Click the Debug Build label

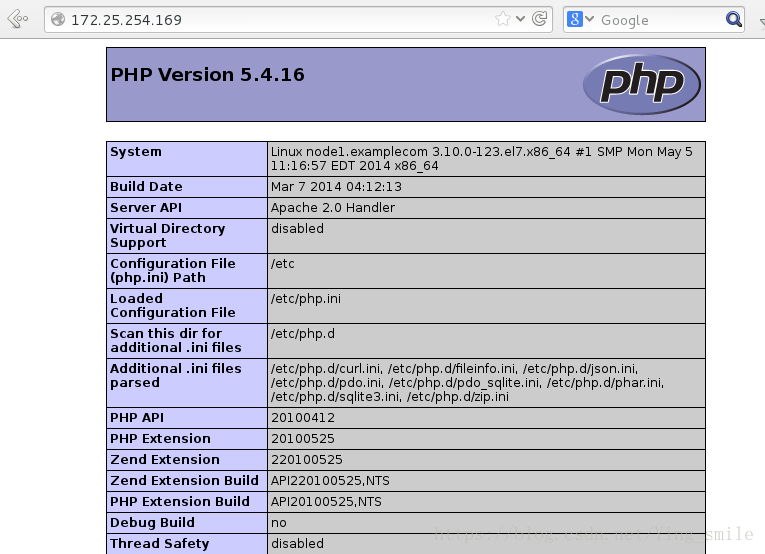coord(152,523)
